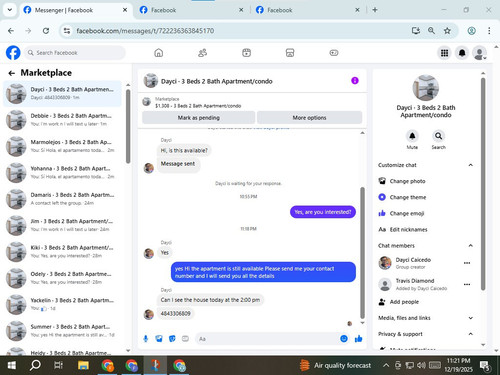Collapse the Privacy & support section
500x375 pixels.
[470, 334]
